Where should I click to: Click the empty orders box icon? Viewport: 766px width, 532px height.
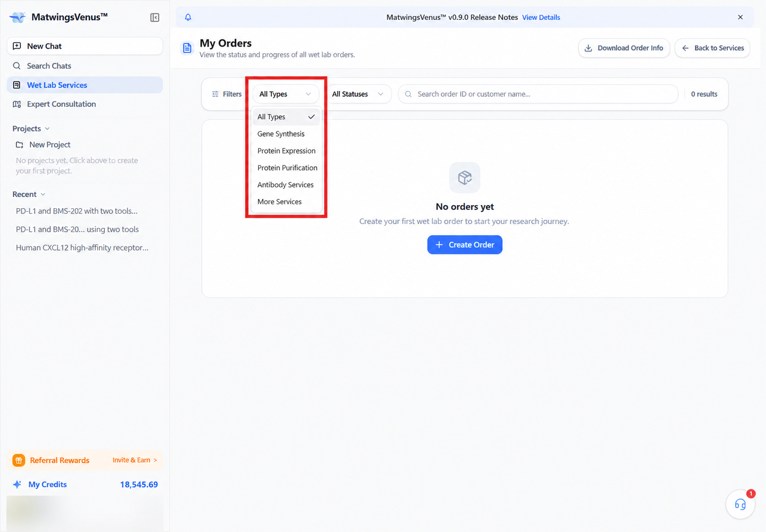click(465, 178)
